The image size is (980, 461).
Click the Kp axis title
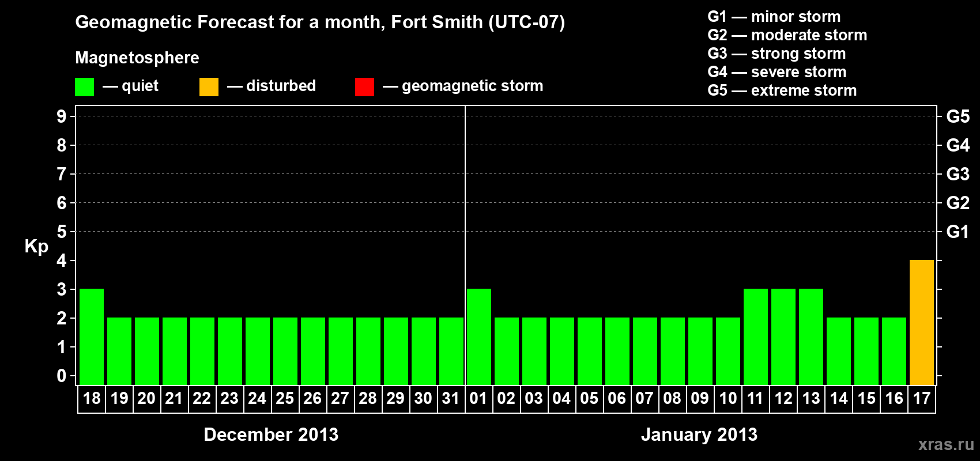[36, 247]
